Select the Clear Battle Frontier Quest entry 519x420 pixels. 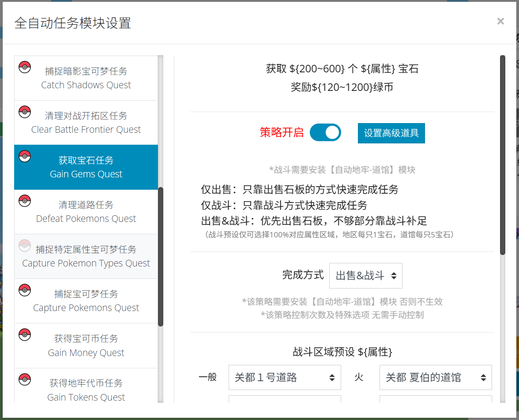point(86,123)
